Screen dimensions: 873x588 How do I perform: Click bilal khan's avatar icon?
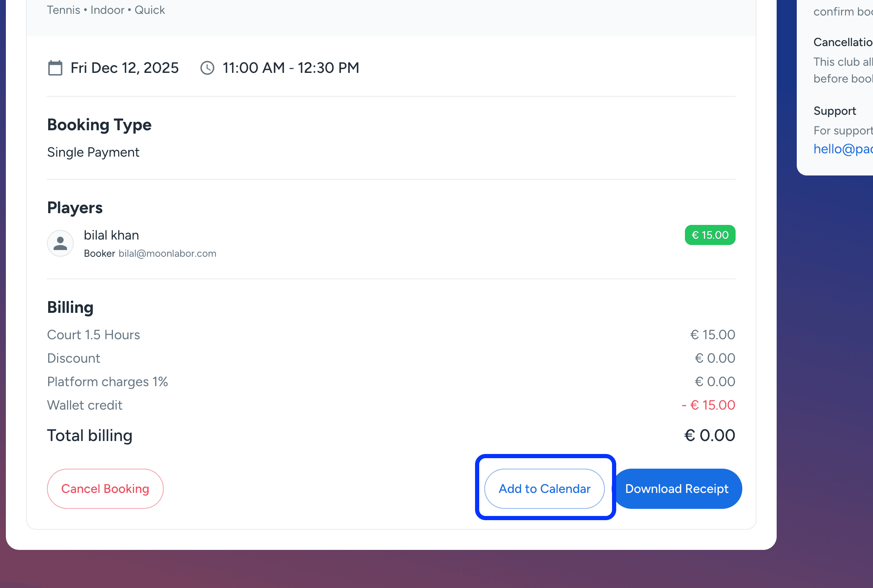point(60,243)
